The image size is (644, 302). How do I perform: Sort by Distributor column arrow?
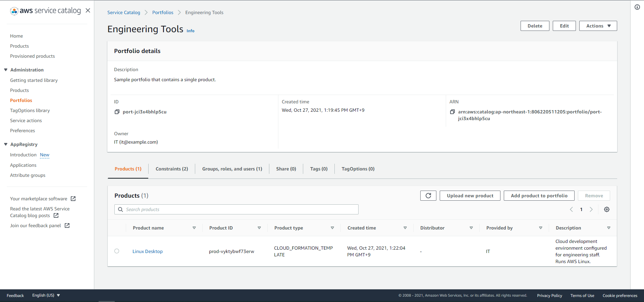pos(471,228)
